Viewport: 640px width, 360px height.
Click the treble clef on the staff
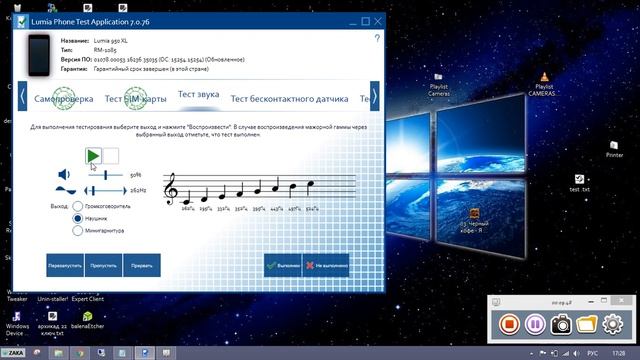point(170,188)
